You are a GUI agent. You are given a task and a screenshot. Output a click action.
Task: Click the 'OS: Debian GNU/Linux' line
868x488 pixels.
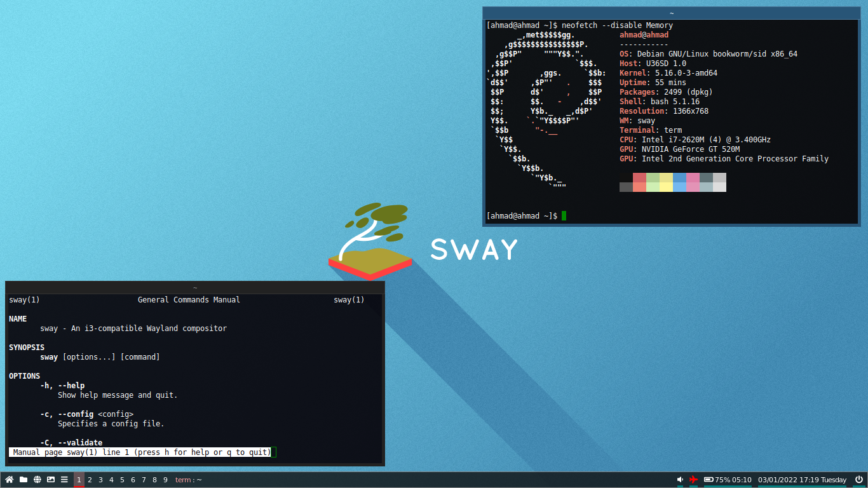pos(709,54)
